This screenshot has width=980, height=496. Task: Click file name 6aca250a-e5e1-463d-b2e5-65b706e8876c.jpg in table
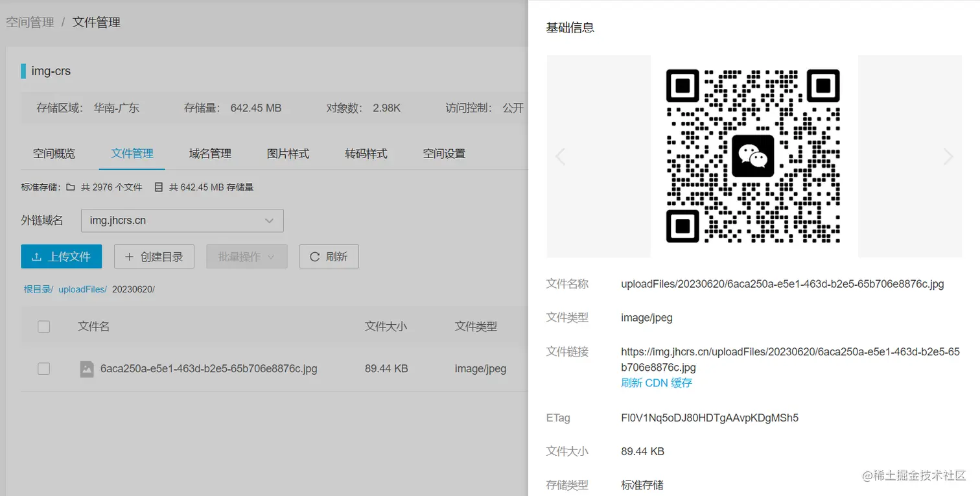(209, 369)
